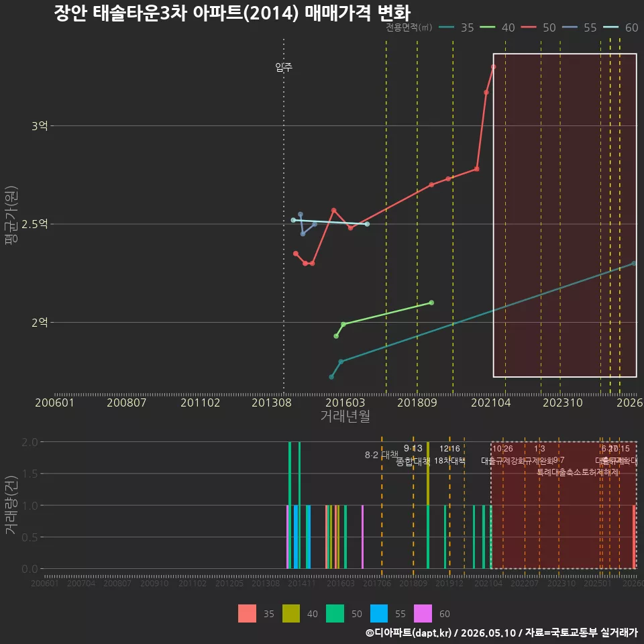
Task: Click the blue 55 swatch in bottom legend
Action: click(x=378, y=614)
